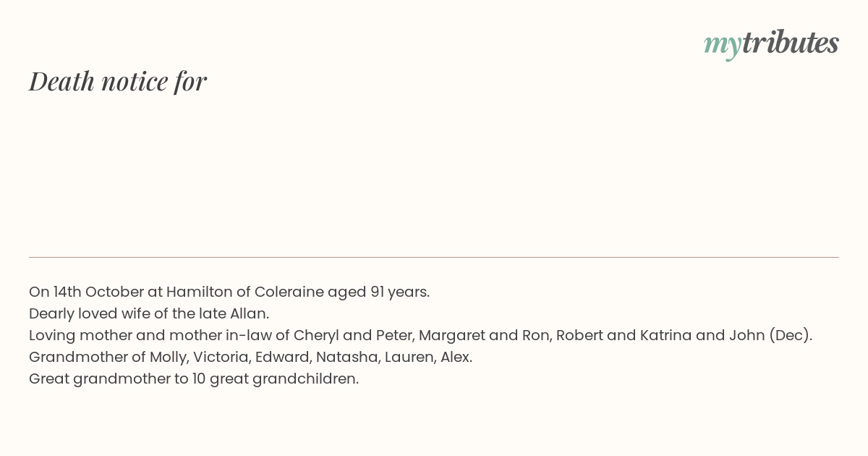
Task: Select the line "Dearly loved wife of the late Allan"
Action: 149,313
